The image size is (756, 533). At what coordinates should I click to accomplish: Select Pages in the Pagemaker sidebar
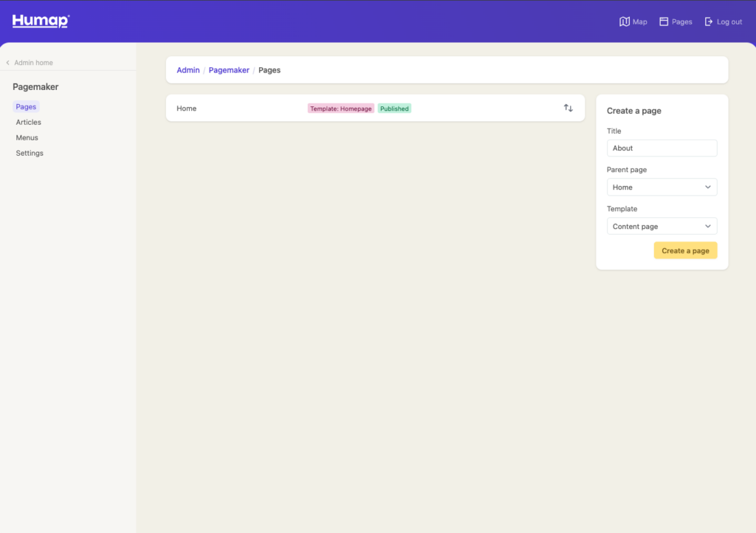pyautogui.click(x=26, y=107)
